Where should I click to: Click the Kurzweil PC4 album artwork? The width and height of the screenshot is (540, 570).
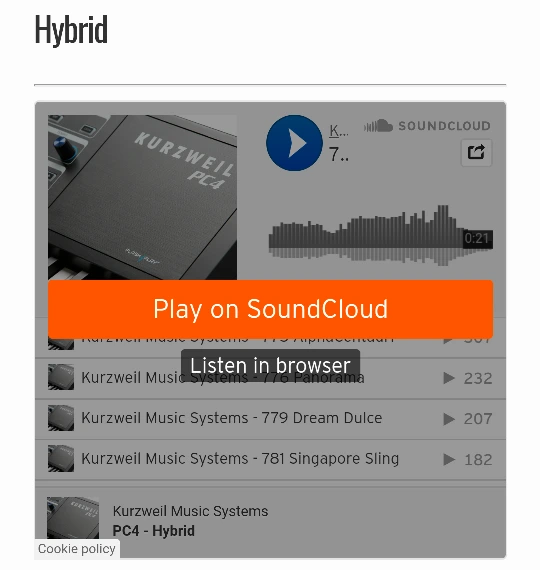point(142,197)
